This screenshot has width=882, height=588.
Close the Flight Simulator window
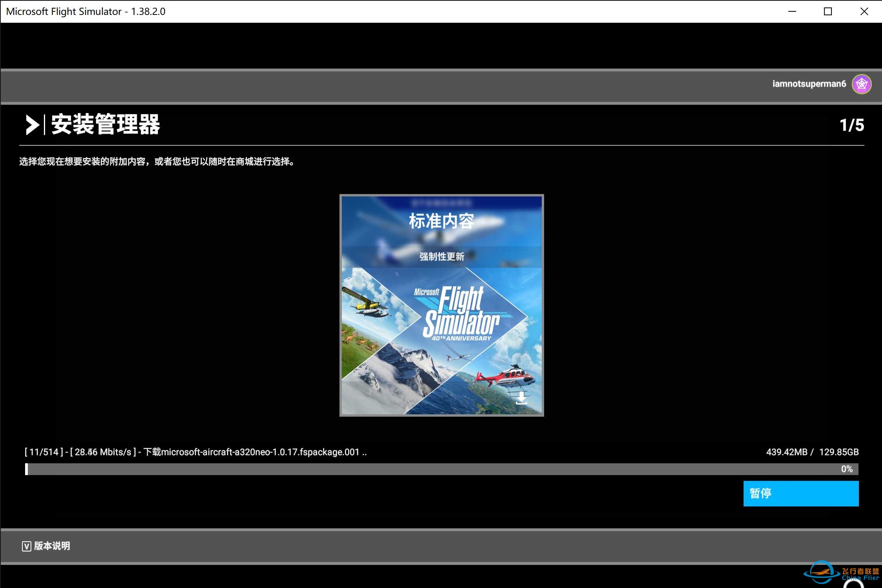coord(864,11)
